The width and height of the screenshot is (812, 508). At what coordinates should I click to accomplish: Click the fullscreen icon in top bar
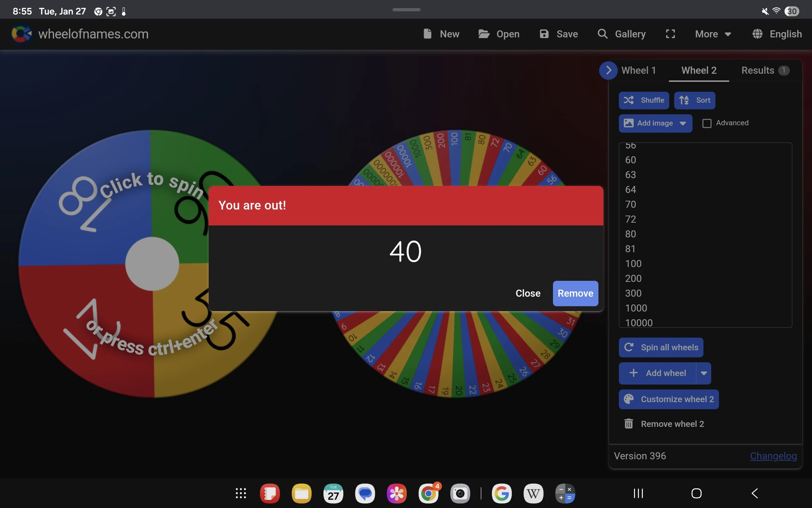(x=670, y=34)
